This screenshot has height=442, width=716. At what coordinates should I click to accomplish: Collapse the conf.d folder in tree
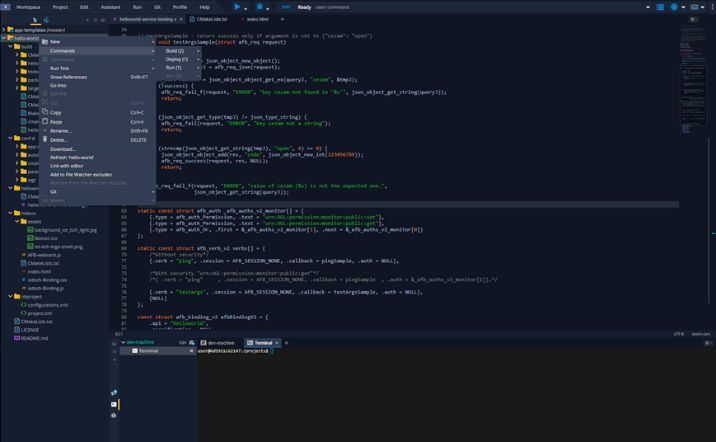(x=10, y=138)
